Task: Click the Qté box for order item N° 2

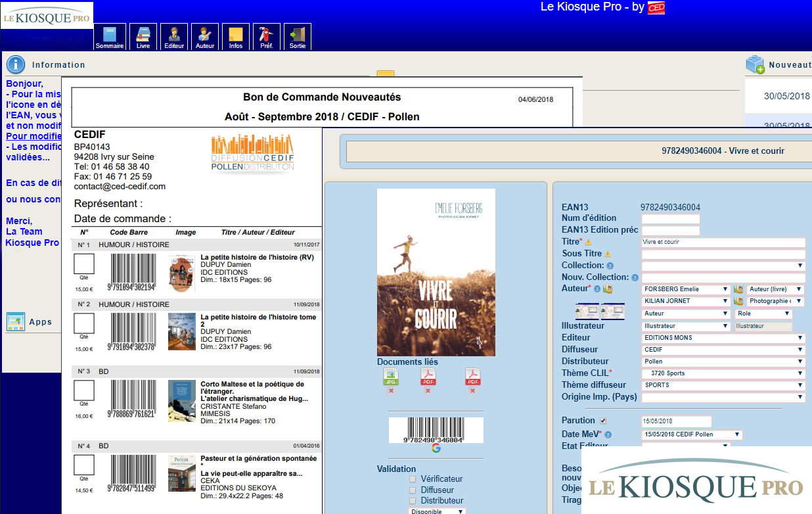Action: click(84, 323)
